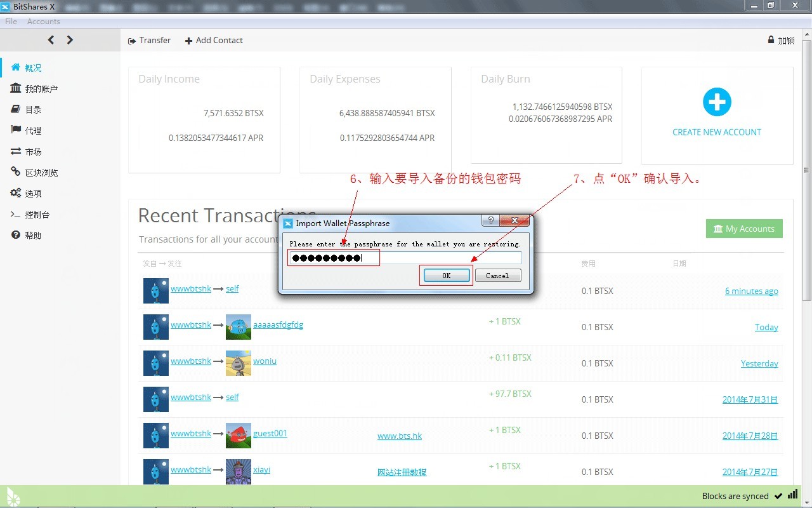
Task: Click the forward navigation arrow
Action: [70, 40]
